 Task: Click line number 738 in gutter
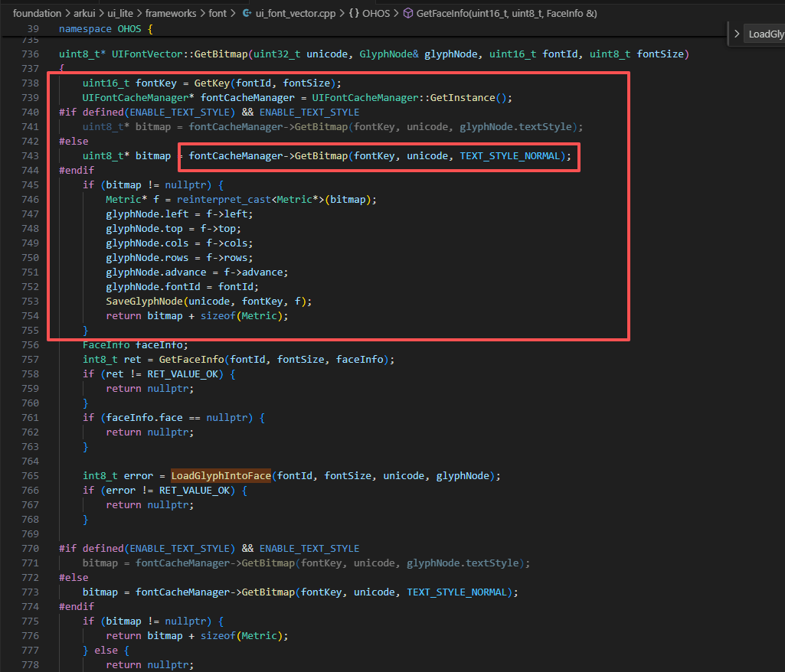30,83
